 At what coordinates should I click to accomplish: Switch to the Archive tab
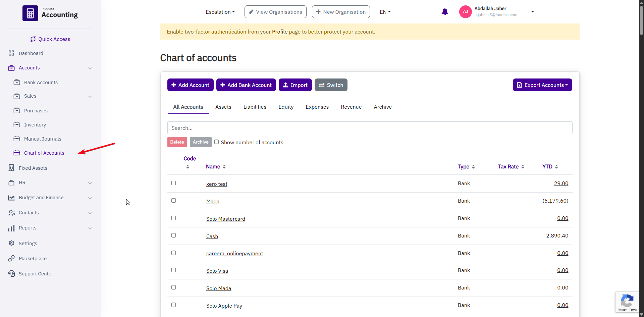(x=382, y=107)
